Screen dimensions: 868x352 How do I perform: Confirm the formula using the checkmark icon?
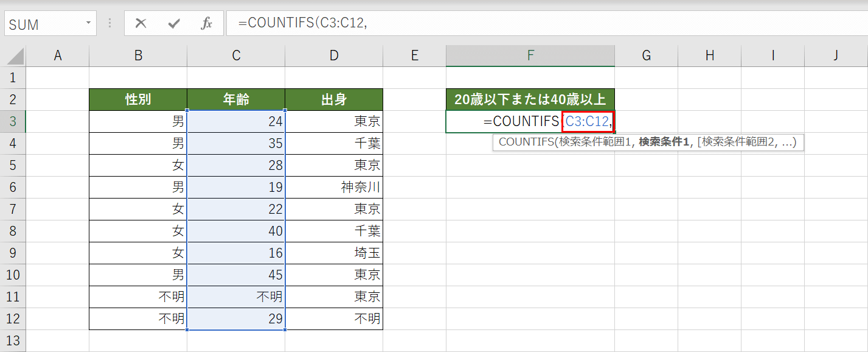point(174,23)
